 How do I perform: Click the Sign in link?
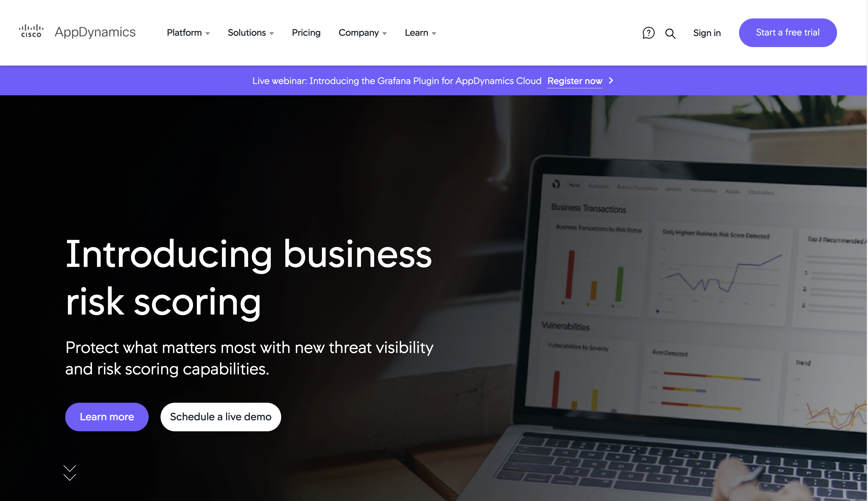707,33
